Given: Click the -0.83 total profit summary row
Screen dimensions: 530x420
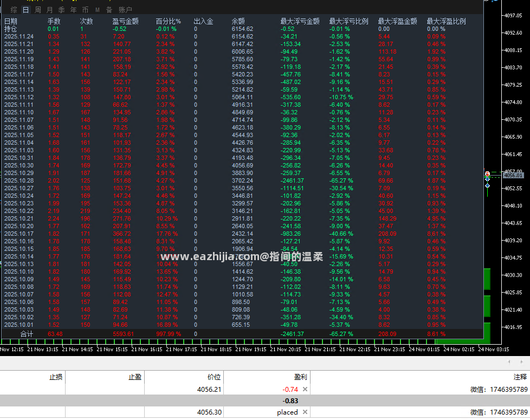Looking at the screenshot, I should click(x=265, y=400).
